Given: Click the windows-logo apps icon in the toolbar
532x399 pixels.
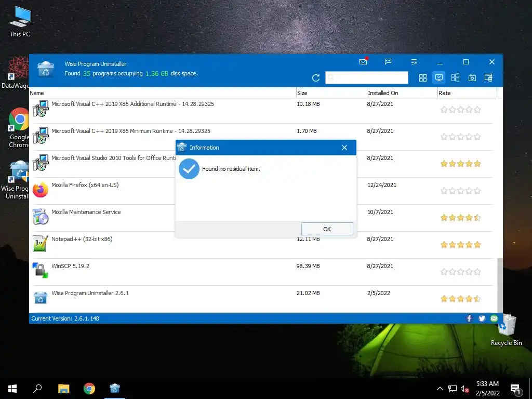Looking at the screenshot, I should click(x=455, y=78).
